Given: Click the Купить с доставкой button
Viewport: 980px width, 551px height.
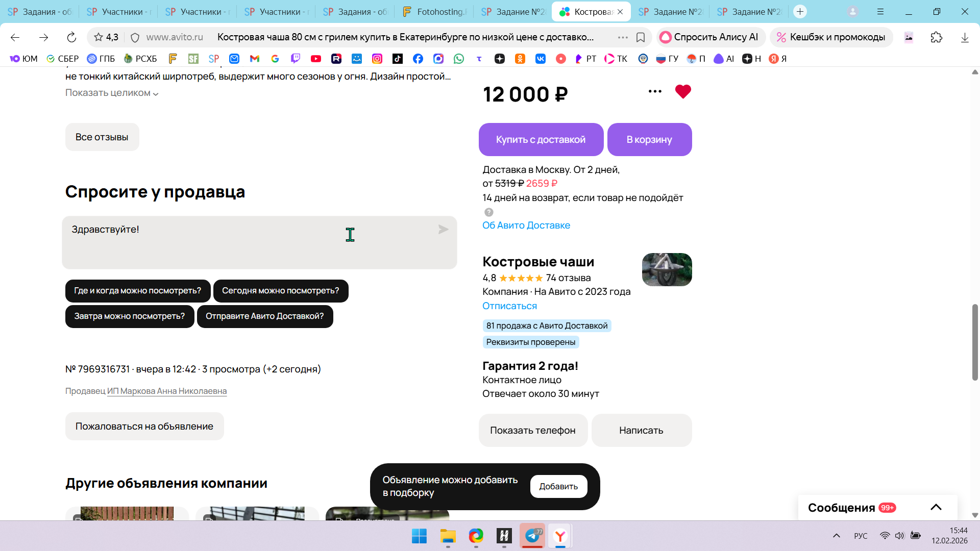Looking at the screenshot, I should tap(541, 140).
